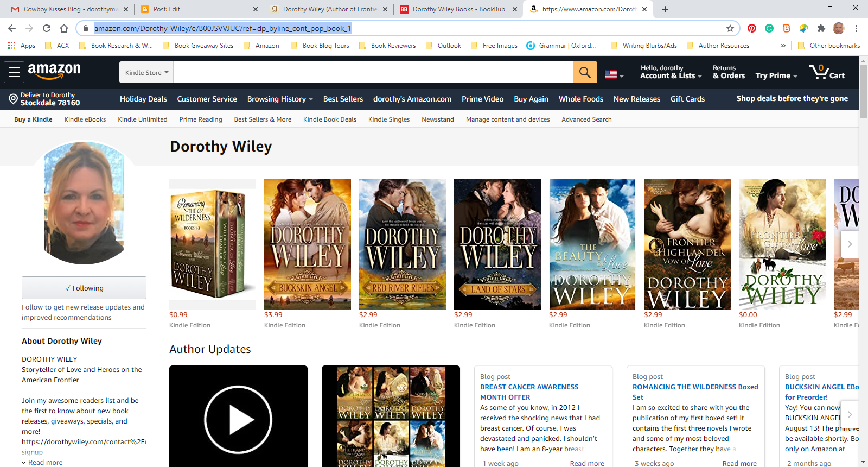This screenshot has width=868, height=467.
Task: View site information lock icon
Action: point(85,28)
